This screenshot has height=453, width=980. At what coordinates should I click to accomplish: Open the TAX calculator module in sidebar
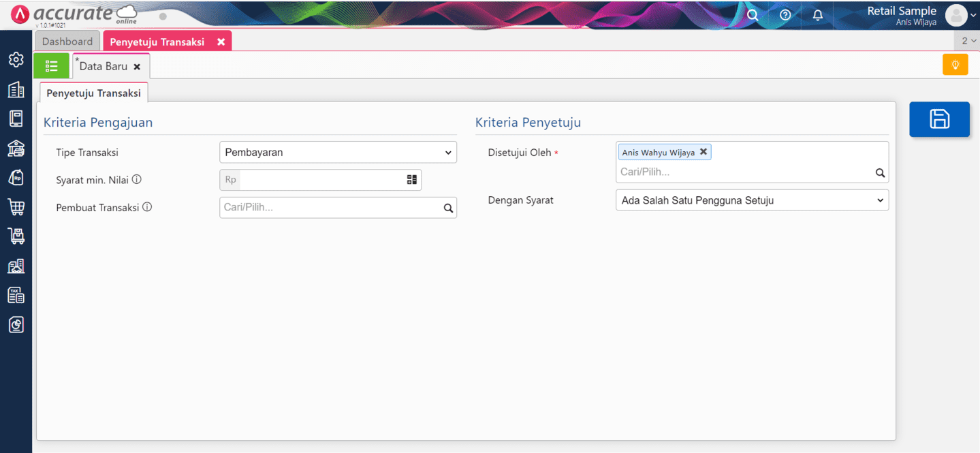16,295
